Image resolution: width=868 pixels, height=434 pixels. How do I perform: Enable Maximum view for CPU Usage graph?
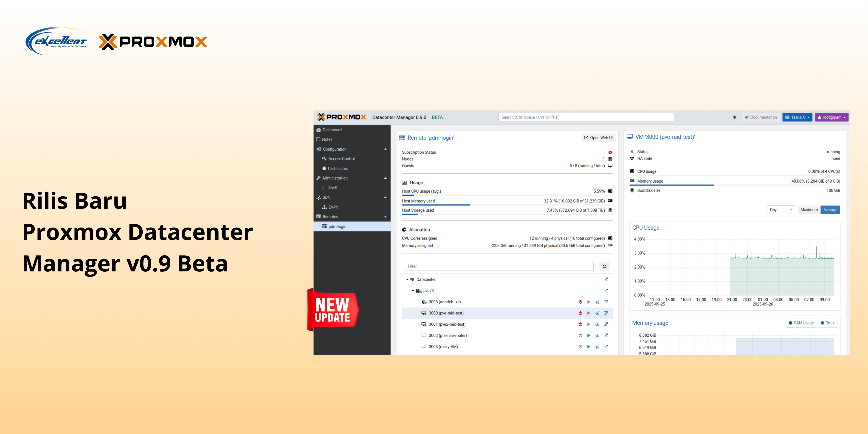click(809, 210)
